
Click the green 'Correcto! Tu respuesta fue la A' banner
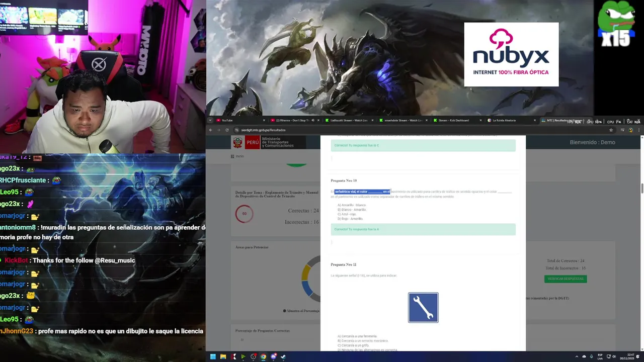423,229
